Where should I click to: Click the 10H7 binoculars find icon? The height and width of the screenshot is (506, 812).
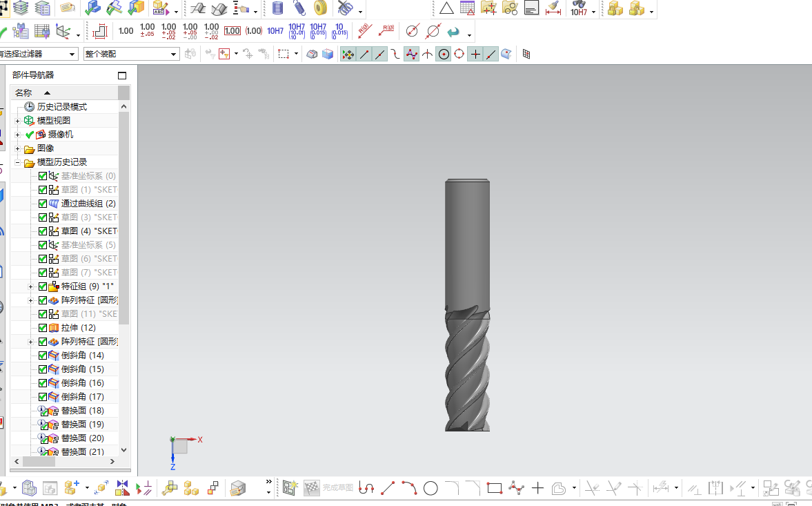point(578,8)
